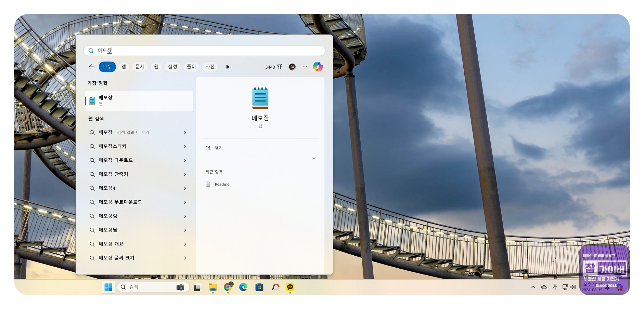Launch Chrome from the taskbar

tap(228, 287)
